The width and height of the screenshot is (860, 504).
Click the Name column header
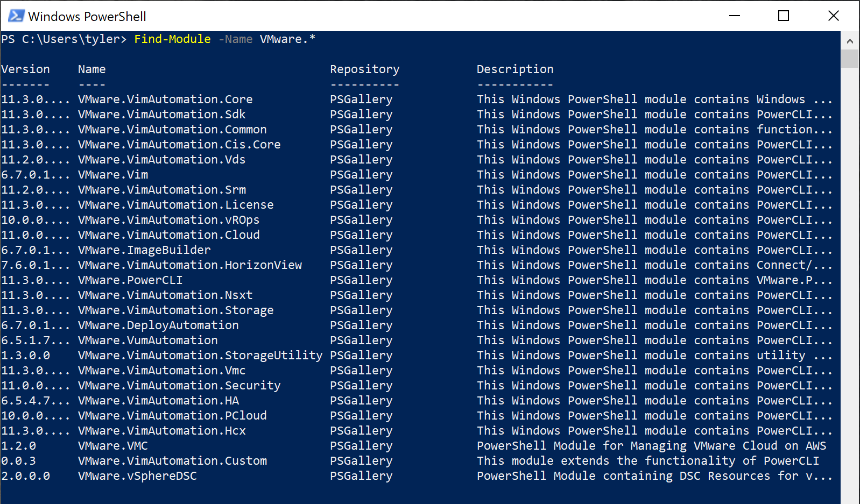pyautogui.click(x=91, y=69)
